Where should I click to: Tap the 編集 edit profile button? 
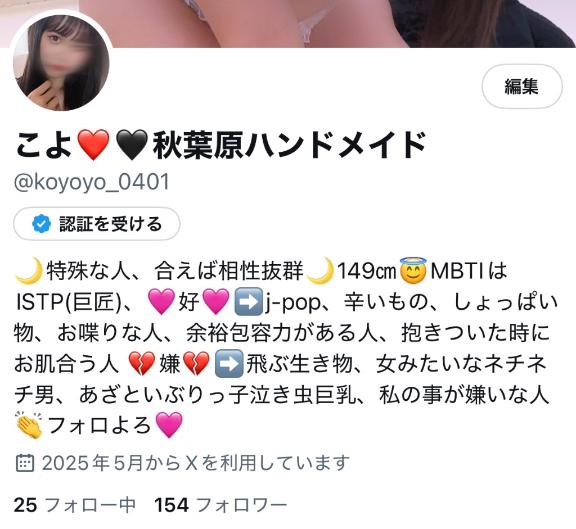(x=522, y=87)
